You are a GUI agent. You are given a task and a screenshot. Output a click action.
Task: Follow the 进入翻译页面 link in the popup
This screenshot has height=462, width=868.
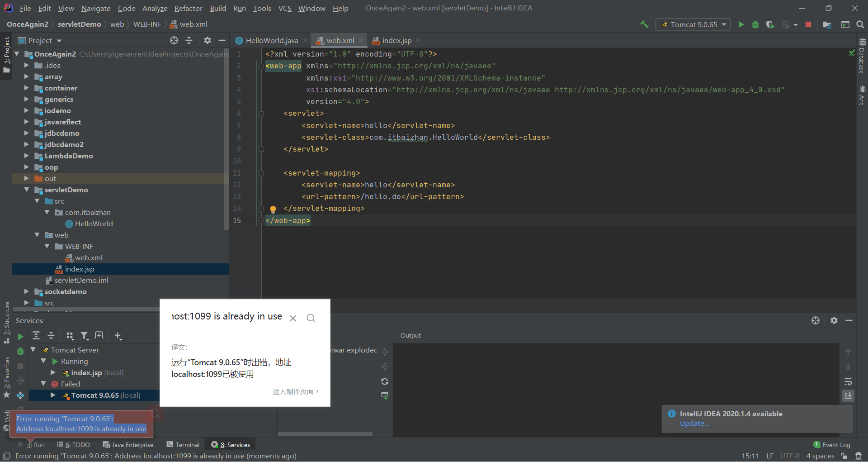(x=295, y=391)
